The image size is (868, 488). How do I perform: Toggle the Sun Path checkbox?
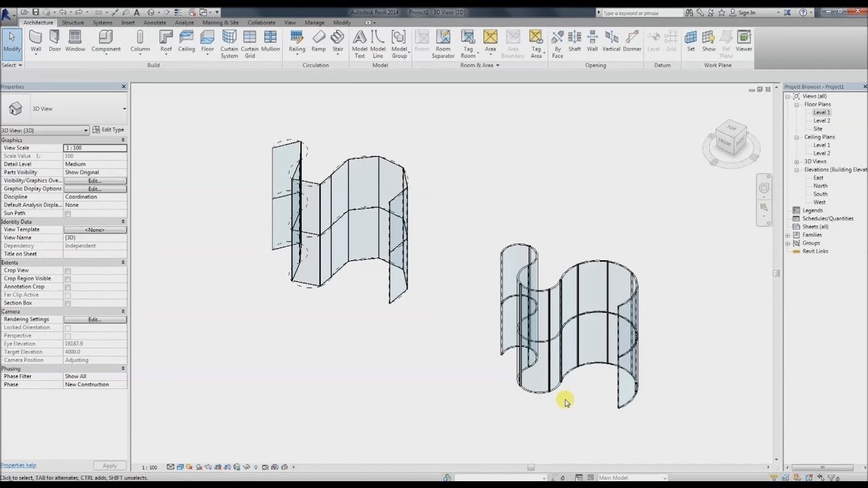click(x=67, y=213)
